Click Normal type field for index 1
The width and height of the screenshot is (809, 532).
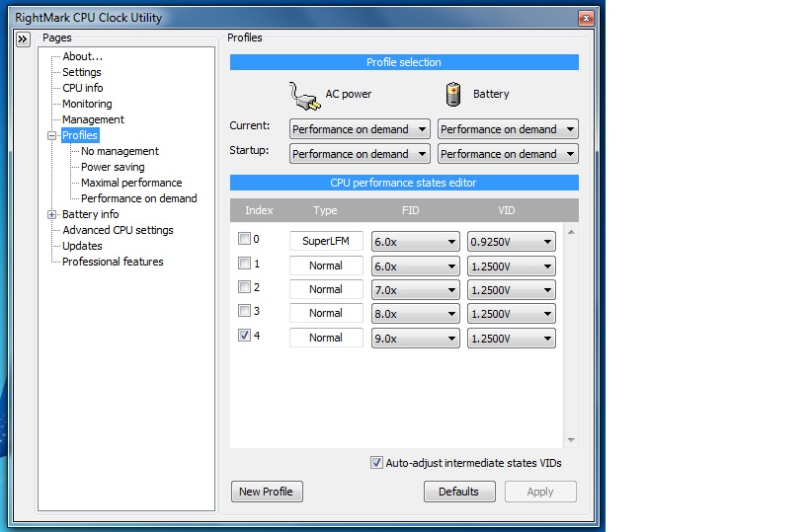click(x=326, y=266)
